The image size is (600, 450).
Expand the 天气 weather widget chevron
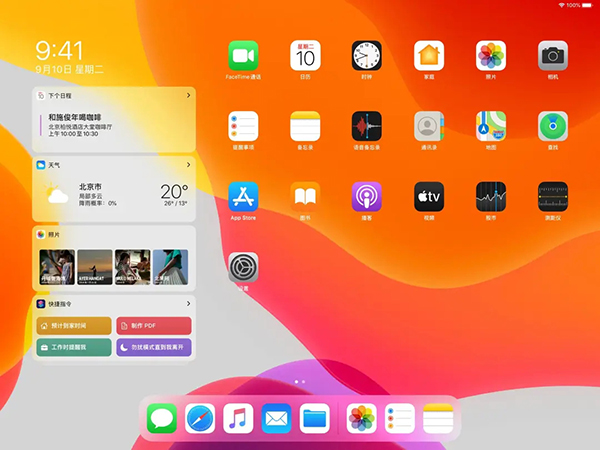(188, 164)
